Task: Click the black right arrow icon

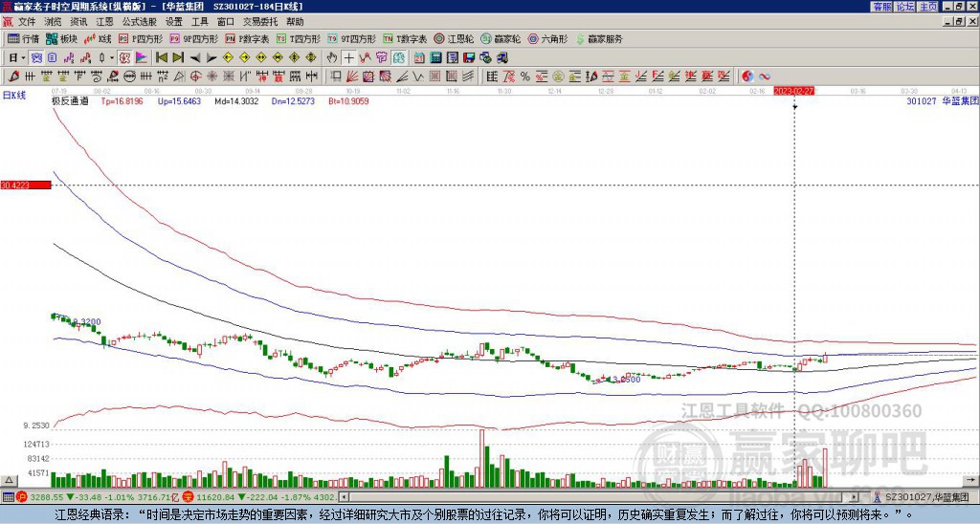Action: [x=212, y=58]
